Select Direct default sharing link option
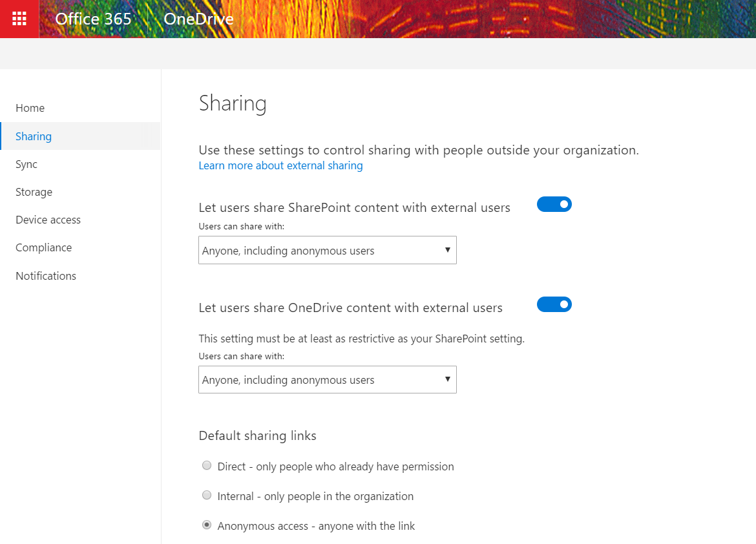 pos(207,466)
